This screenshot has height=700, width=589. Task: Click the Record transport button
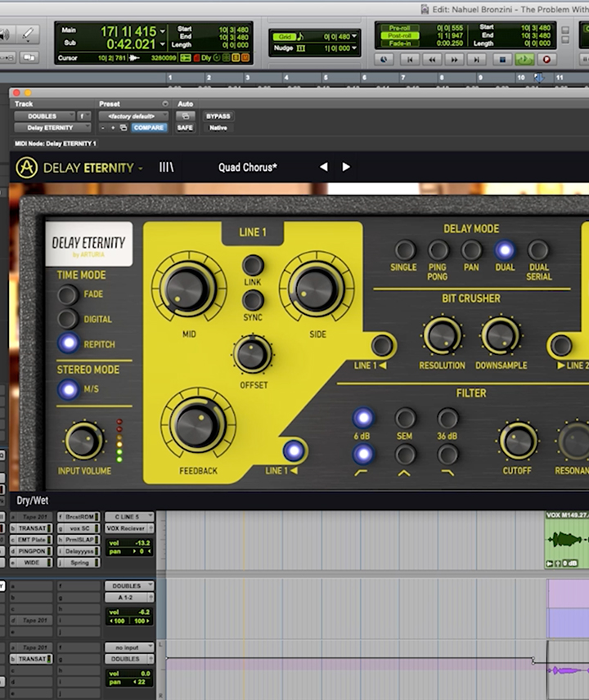tap(546, 59)
